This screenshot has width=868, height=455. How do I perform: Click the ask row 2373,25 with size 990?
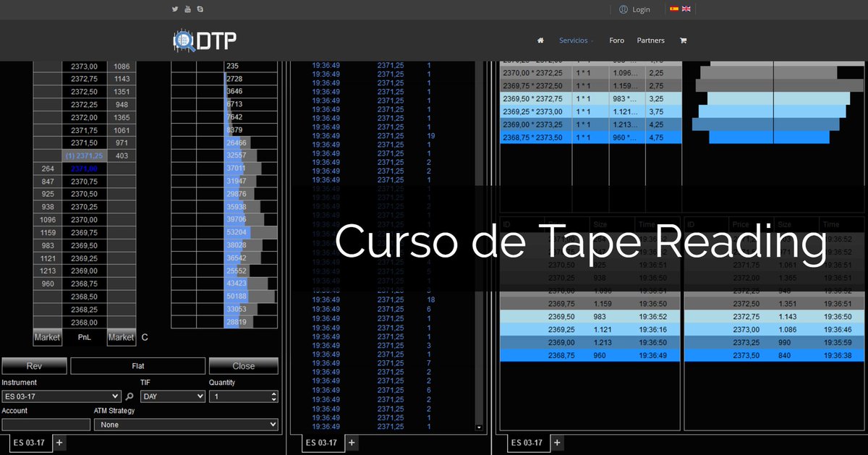(x=774, y=343)
